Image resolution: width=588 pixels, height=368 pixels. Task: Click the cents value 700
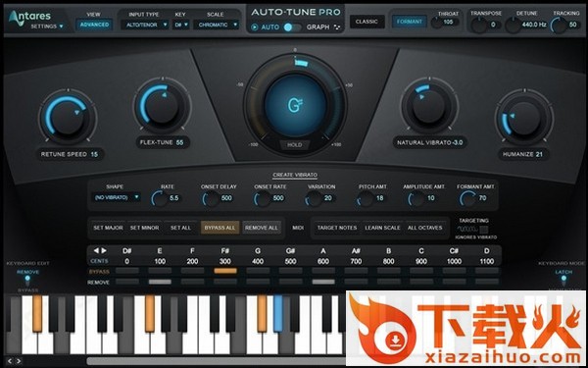(x=356, y=261)
